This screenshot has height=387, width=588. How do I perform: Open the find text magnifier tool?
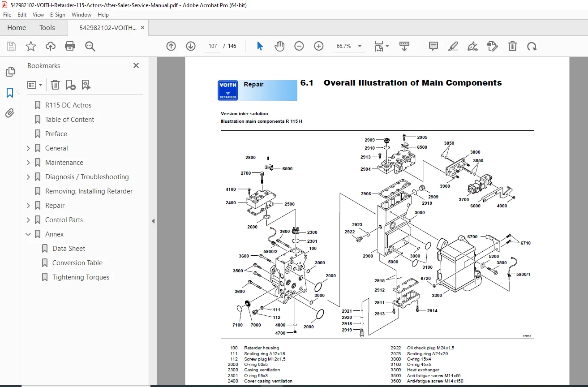tap(90, 46)
